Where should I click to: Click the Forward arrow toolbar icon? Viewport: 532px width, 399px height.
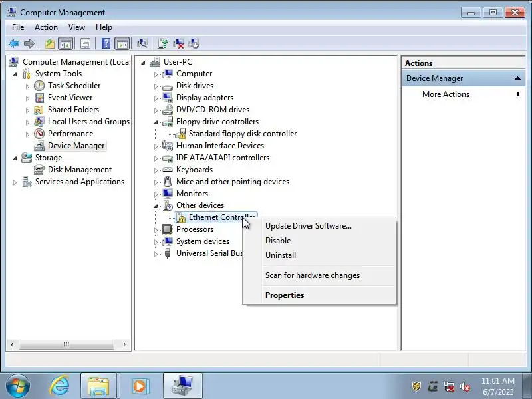pos(29,43)
